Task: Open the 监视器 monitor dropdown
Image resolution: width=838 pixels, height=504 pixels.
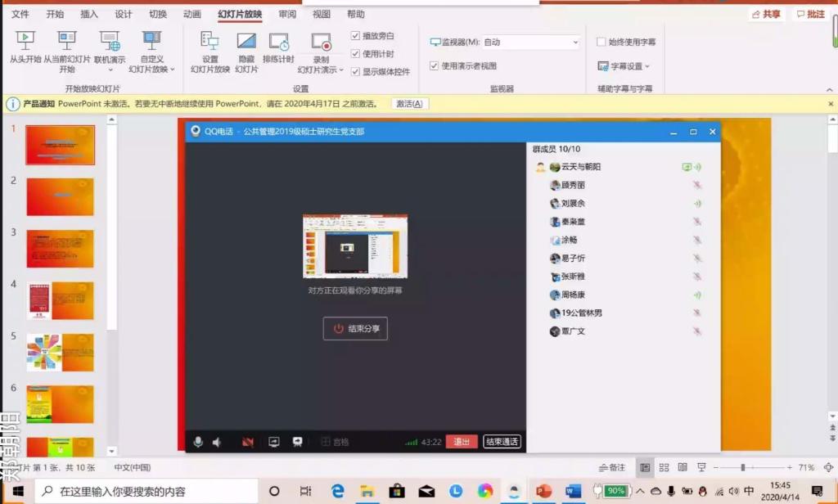Action: coord(530,42)
